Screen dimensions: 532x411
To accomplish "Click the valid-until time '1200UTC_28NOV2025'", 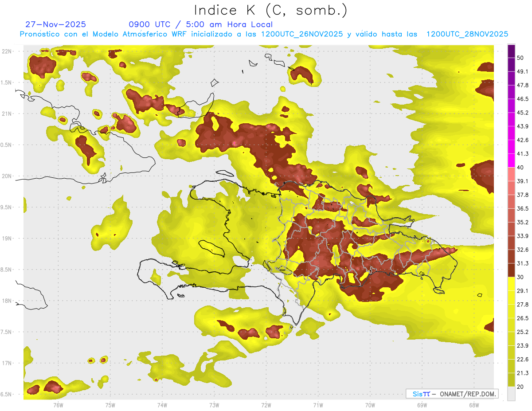I will pos(467,34).
